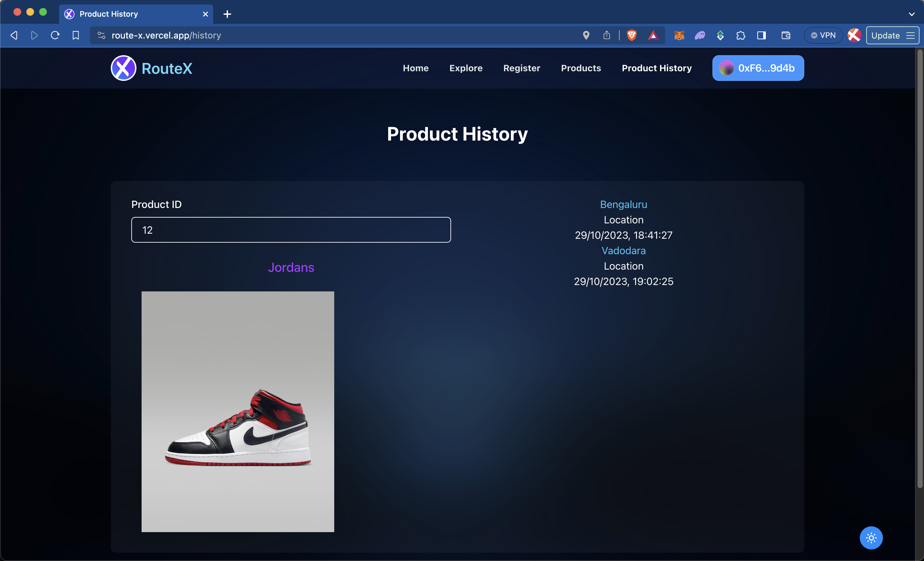
Task: Open the Products nav item
Action: pos(580,68)
